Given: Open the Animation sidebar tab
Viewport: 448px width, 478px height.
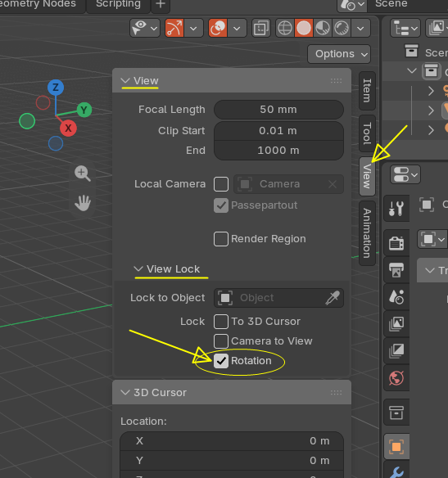Looking at the screenshot, I should [x=367, y=233].
